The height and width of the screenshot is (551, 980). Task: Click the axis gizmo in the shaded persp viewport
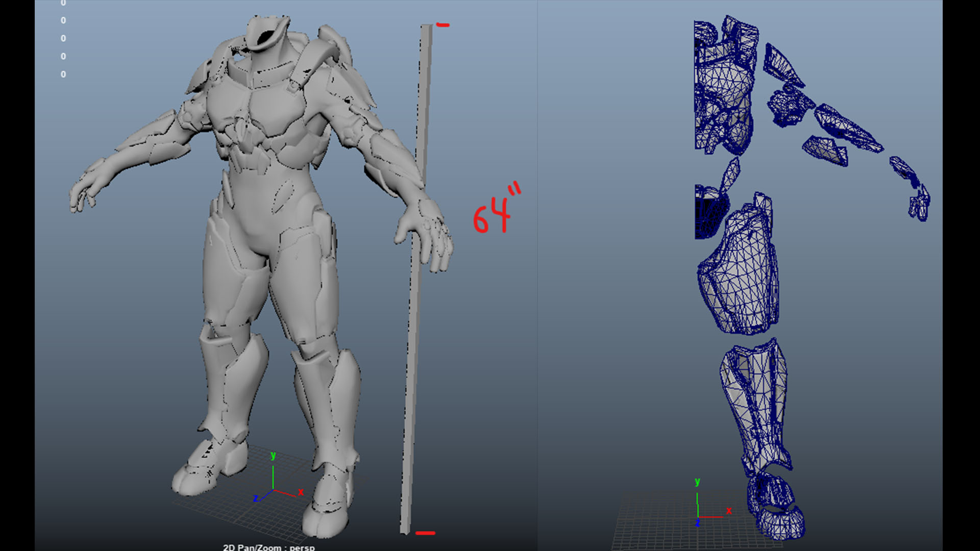pos(278,478)
